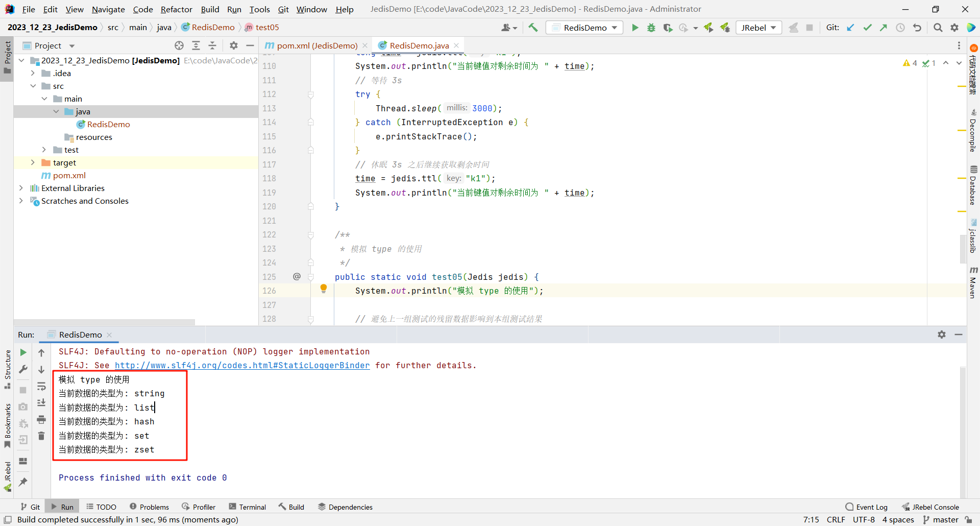Open JRebel Console from status bar

pyautogui.click(x=930, y=507)
